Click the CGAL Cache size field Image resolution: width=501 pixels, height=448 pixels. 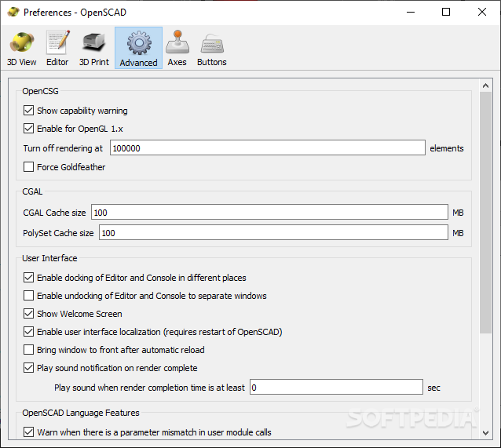click(269, 212)
